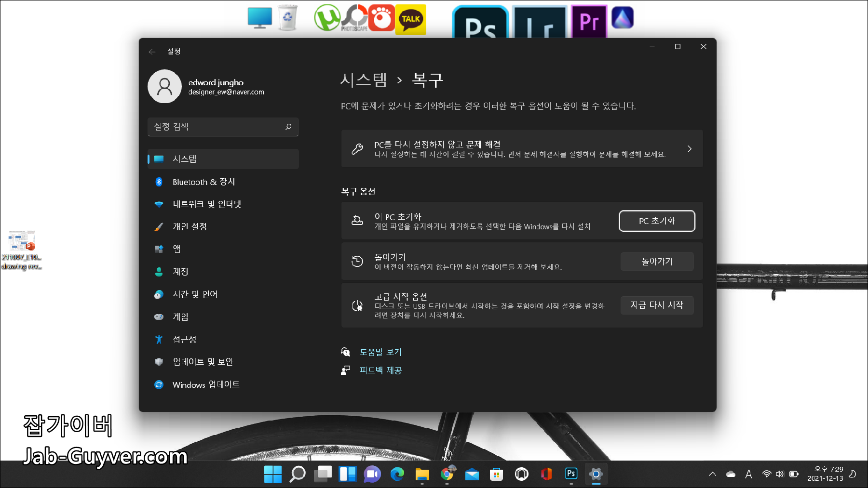Select 계정 in the sidebar
Viewport: 868px width, 488px height.
pos(223,272)
